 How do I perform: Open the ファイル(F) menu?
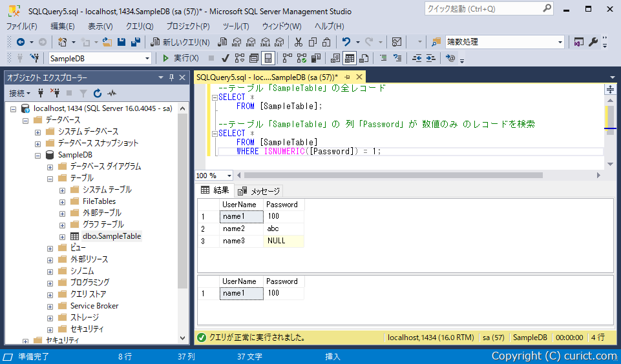click(x=22, y=26)
